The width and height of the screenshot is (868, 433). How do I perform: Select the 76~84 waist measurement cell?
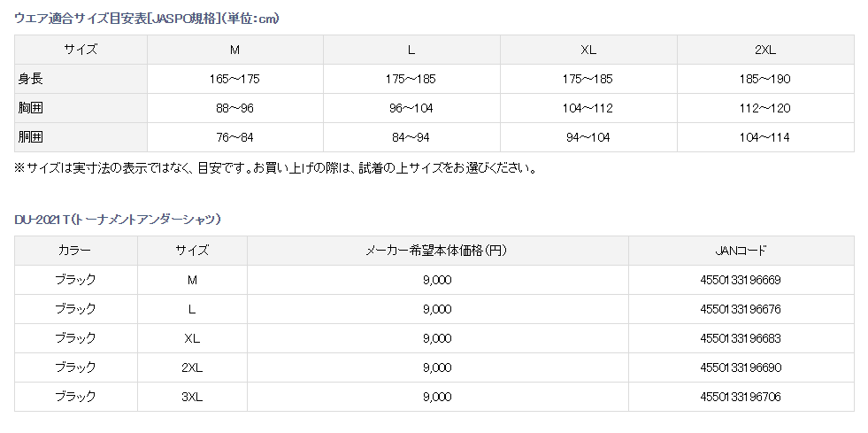(234, 137)
